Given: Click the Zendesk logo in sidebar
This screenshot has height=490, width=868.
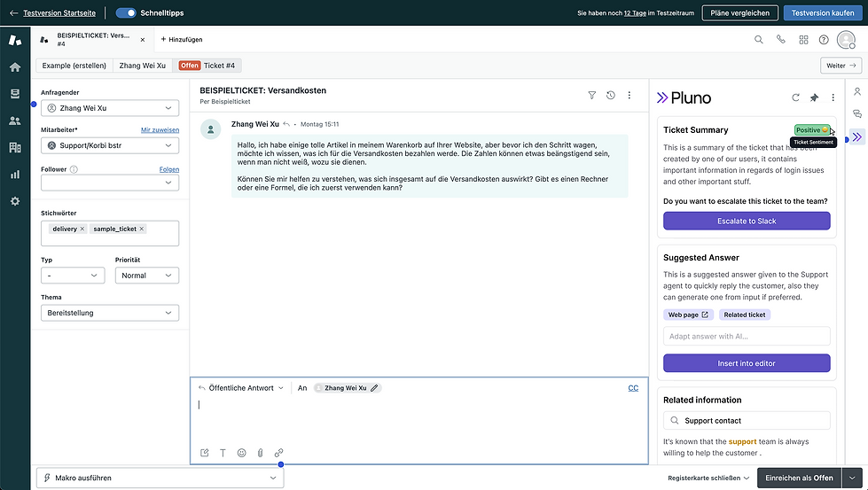Looking at the screenshot, I should point(15,40).
